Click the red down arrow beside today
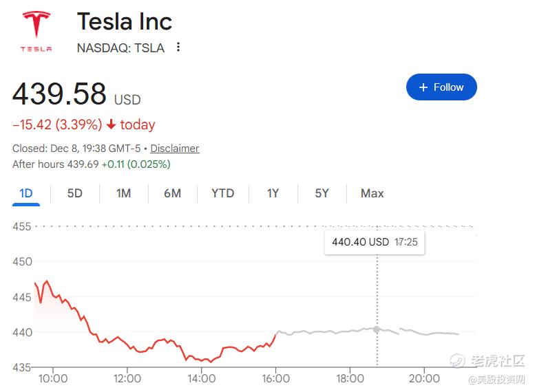Image resolution: width=535 pixels, height=392 pixels. pyautogui.click(x=111, y=124)
